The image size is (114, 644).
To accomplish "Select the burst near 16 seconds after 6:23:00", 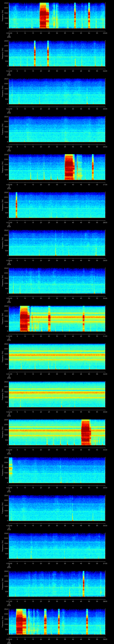I will coord(35,54).
